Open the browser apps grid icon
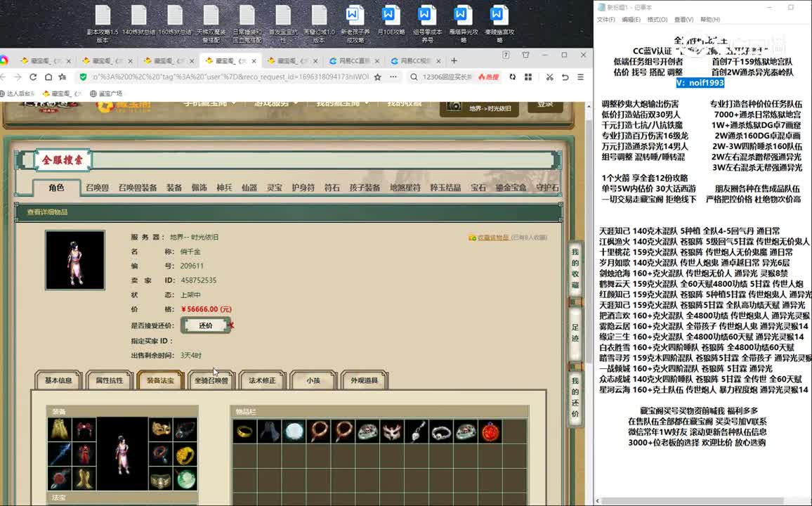Viewport: 812px width, 506px height. (x=528, y=77)
